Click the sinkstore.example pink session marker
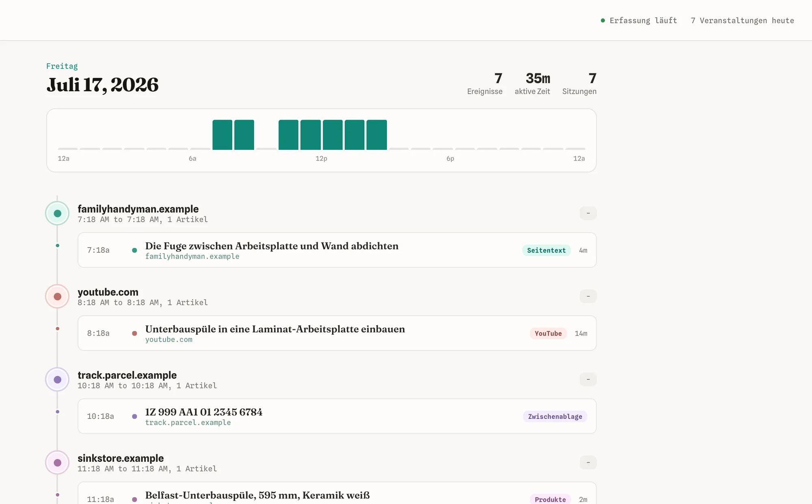The width and height of the screenshot is (812, 504). click(x=57, y=463)
